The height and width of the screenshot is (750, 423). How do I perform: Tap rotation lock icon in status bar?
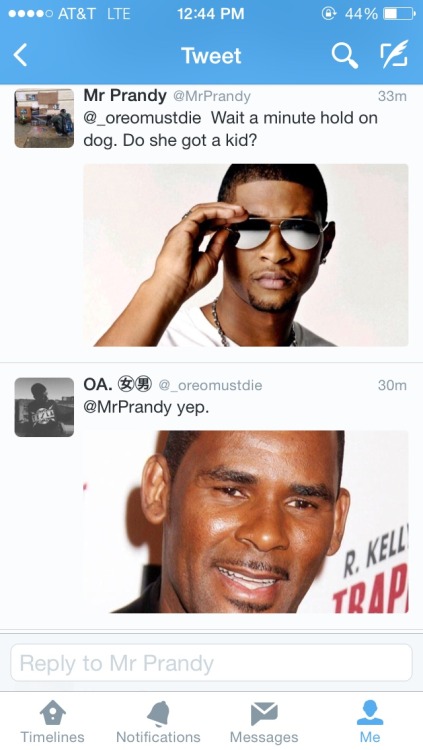click(x=329, y=14)
